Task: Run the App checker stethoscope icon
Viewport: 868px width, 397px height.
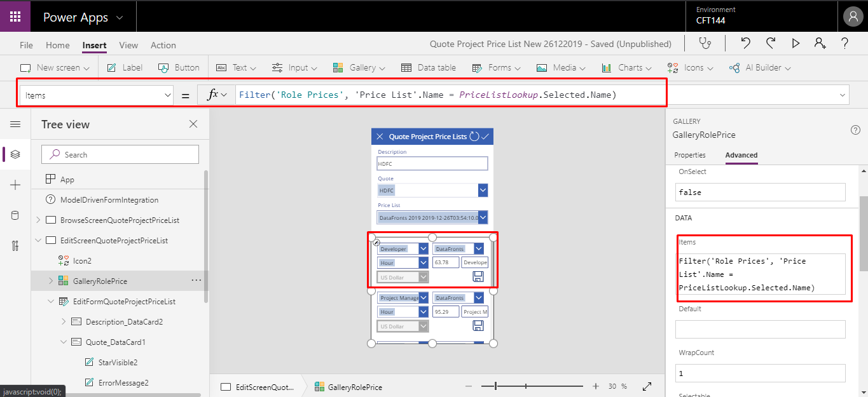Action: click(x=705, y=43)
